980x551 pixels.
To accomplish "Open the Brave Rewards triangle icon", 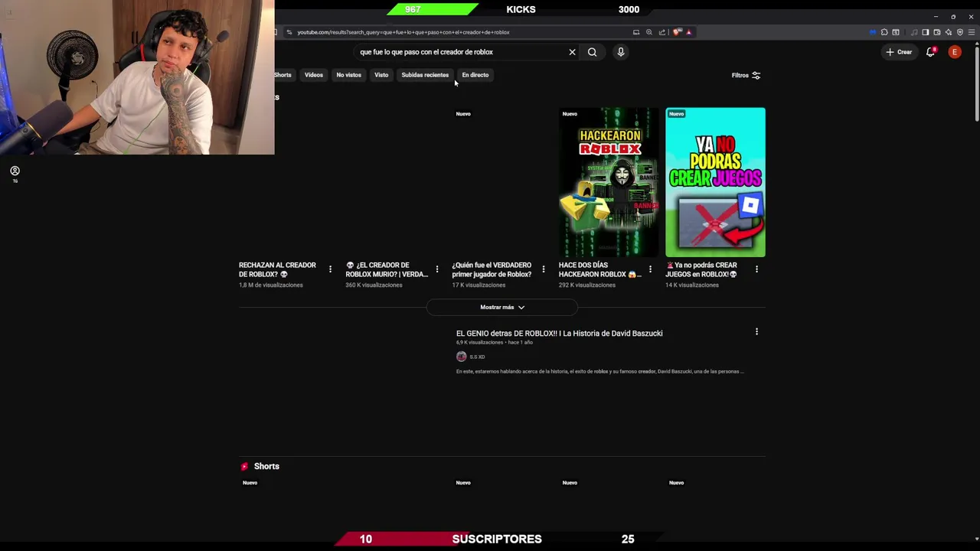I will pyautogui.click(x=688, y=32).
